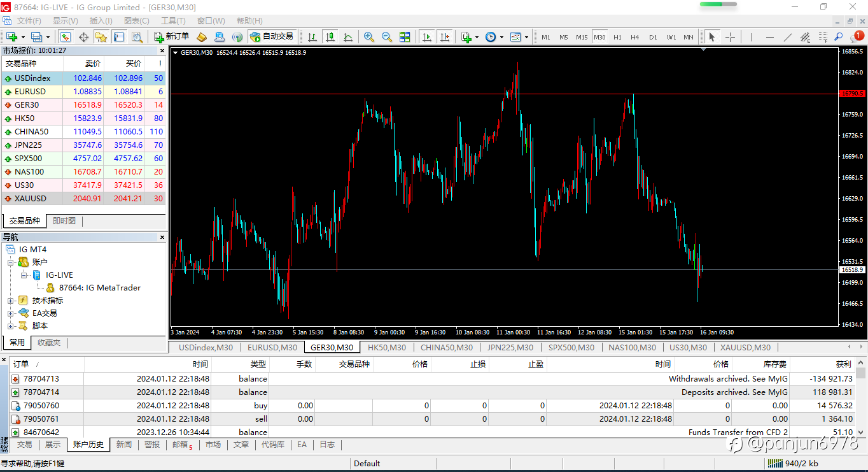Select the vertical line drawing tool

click(x=752, y=37)
